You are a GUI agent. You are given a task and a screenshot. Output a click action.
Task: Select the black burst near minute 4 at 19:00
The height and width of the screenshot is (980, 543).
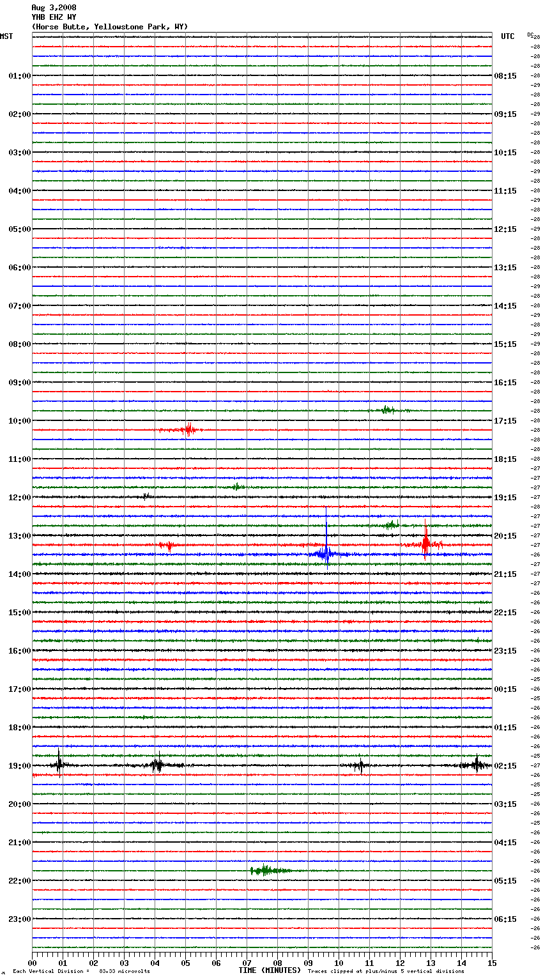(157, 764)
